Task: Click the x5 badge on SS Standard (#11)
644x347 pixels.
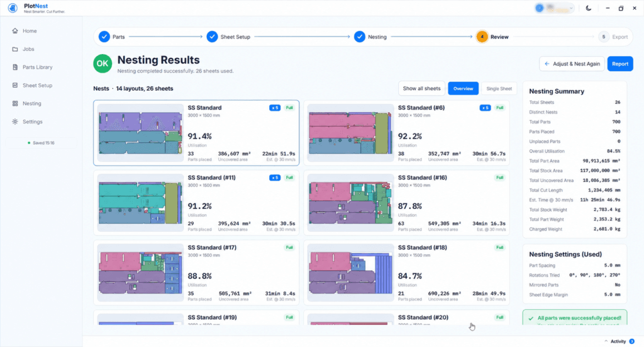Action: point(275,178)
